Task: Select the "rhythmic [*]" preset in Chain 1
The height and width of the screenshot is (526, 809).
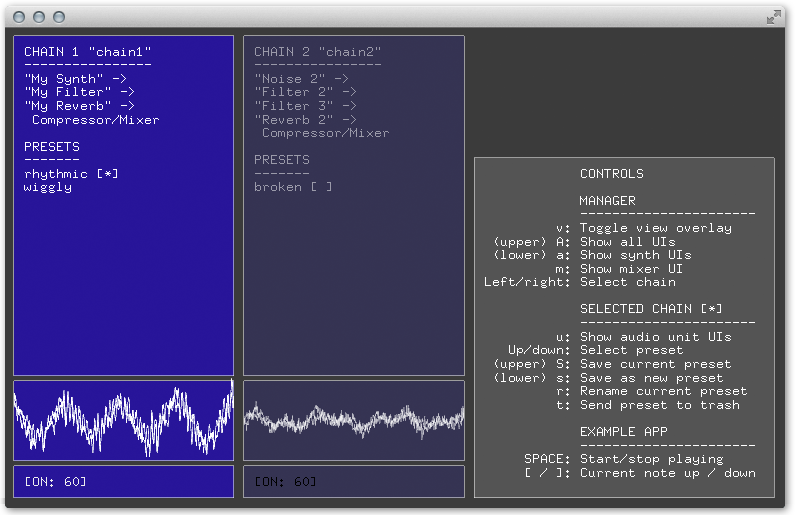Action: [x=71, y=174]
